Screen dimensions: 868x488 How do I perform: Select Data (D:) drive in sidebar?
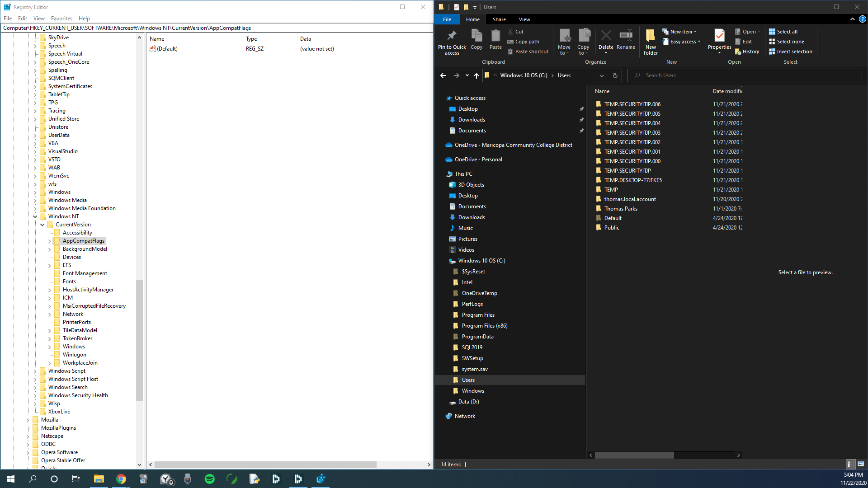[468, 402]
